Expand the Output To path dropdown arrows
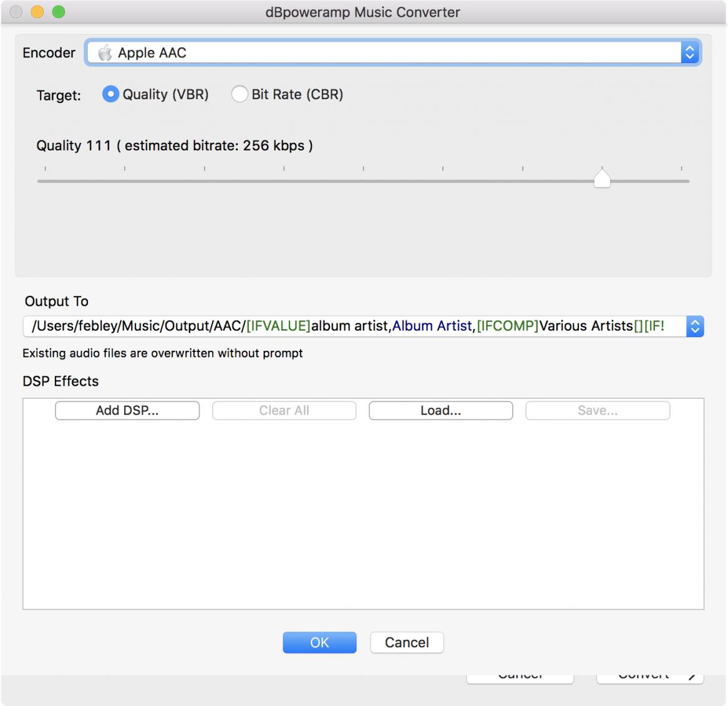 pos(695,326)
